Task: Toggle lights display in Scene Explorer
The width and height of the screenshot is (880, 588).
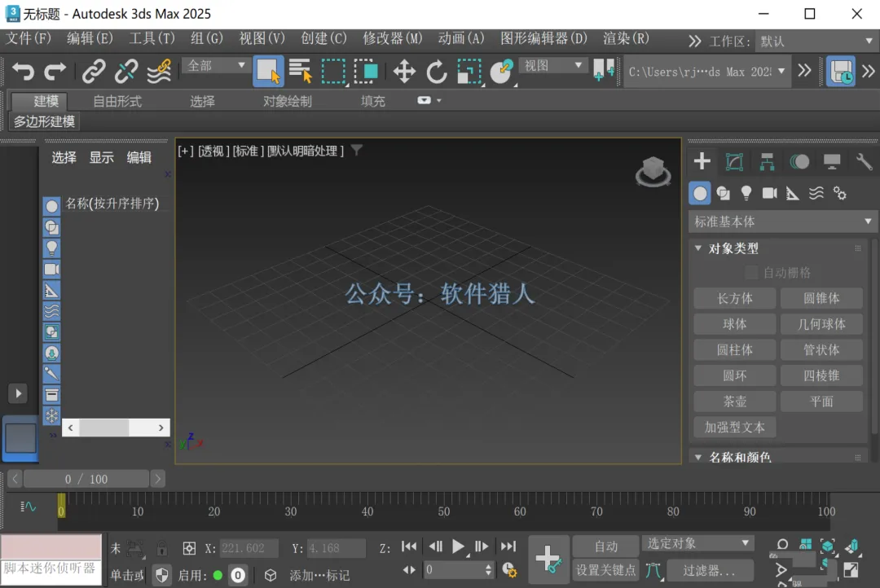Action: pyautogui.click(x=51, y=248)
